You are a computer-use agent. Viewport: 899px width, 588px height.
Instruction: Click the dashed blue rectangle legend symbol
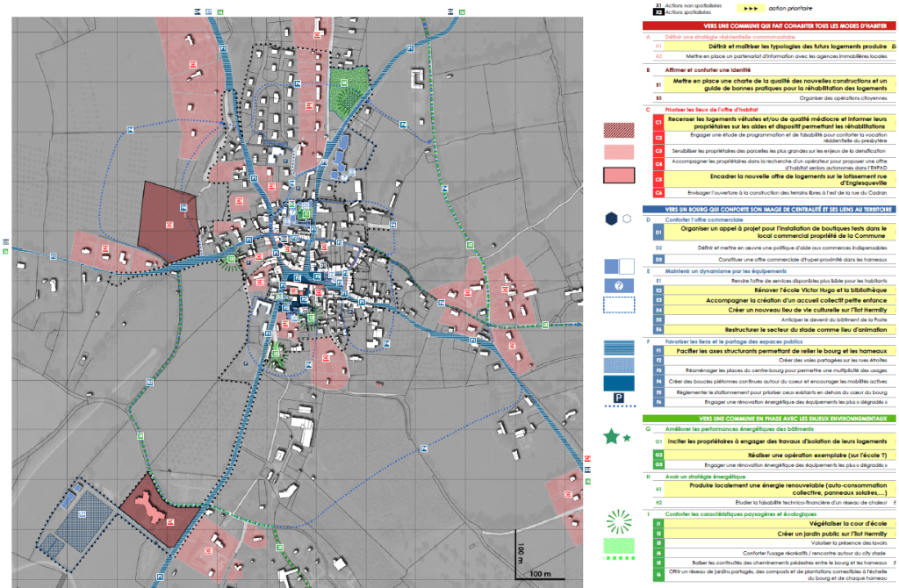619,305
